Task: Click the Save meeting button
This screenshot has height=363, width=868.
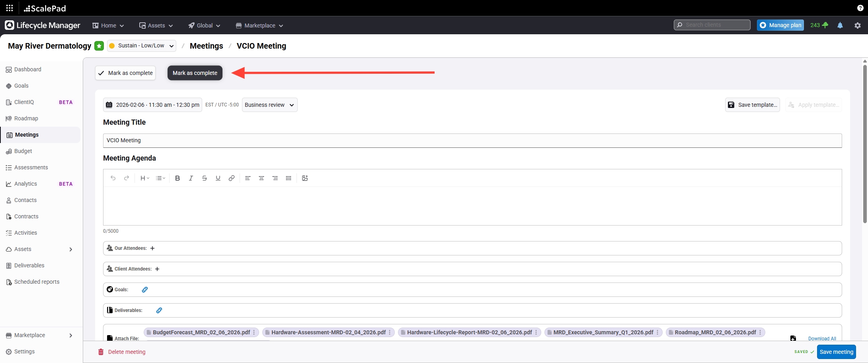Action: click(836, 352)
